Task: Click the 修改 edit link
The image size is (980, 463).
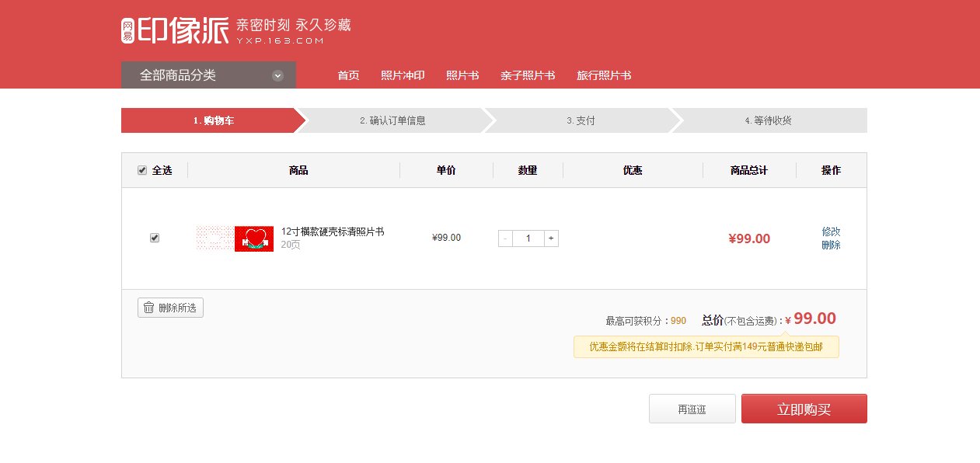Action: tap(832, 230)
